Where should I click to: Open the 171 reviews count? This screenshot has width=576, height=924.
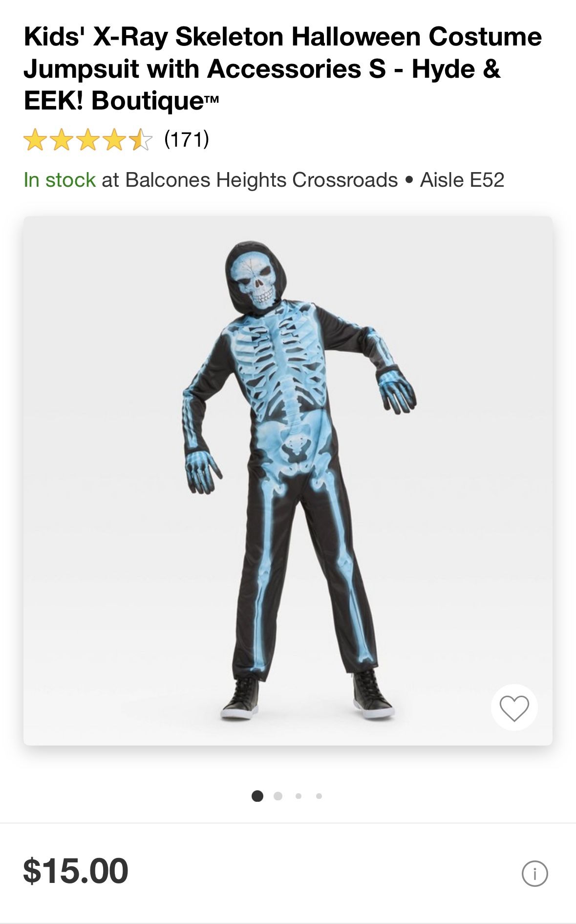tap(187, 139)
